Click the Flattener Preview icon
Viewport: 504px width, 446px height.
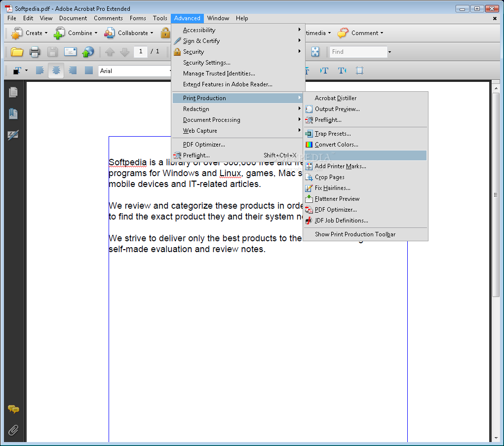[x=309, y=199]
